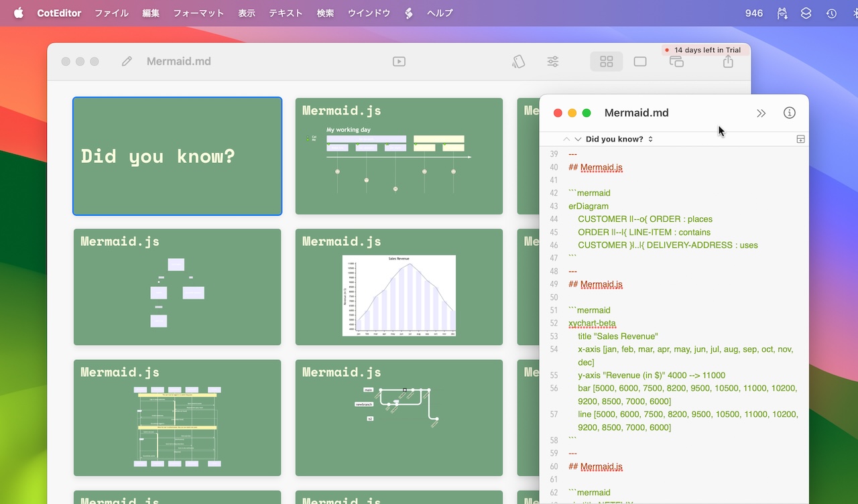Click title "Sales Revenue" on line 53
The image size is (858, 504).
[x=617, y=336]
